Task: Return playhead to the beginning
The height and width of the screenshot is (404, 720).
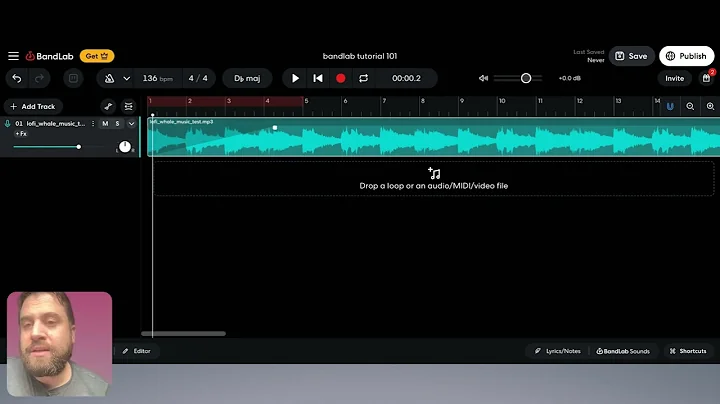Action: 318,79
